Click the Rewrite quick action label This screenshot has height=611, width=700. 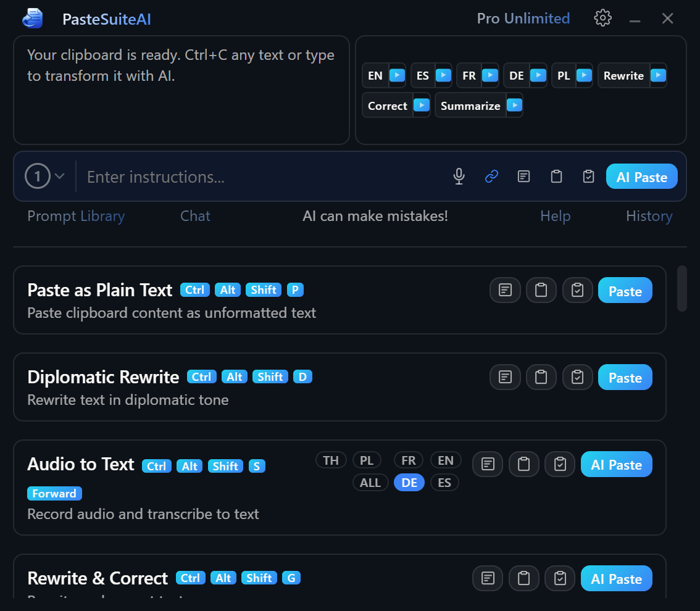(623, 75)
